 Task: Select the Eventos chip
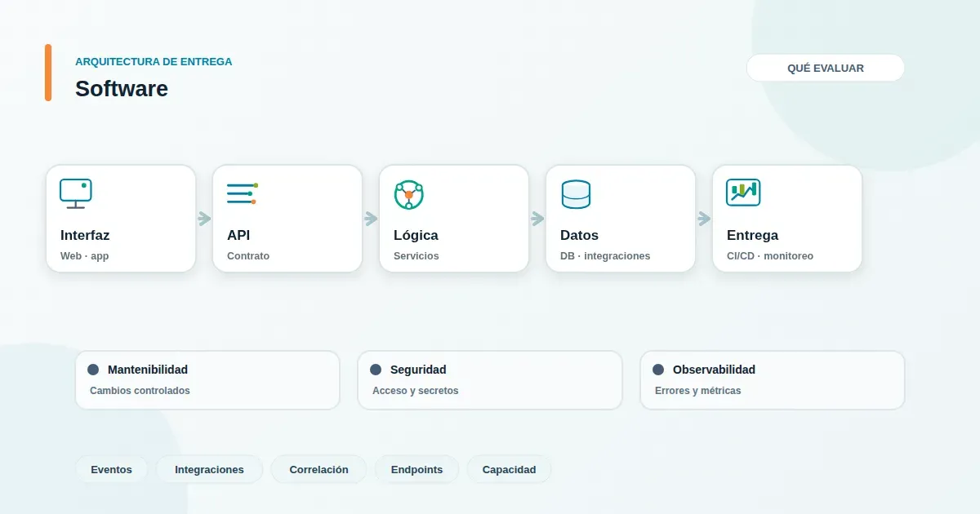[112, 469]
